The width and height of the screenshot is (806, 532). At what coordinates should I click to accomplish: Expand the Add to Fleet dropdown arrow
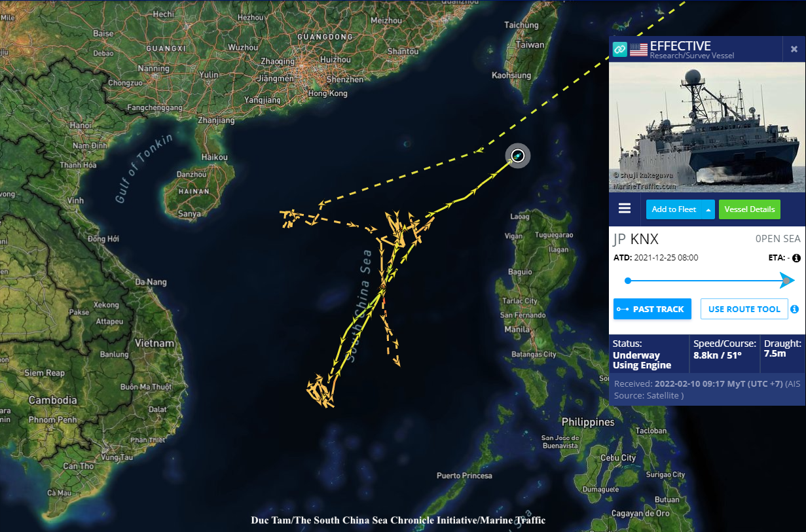click(x=708, y=209)
